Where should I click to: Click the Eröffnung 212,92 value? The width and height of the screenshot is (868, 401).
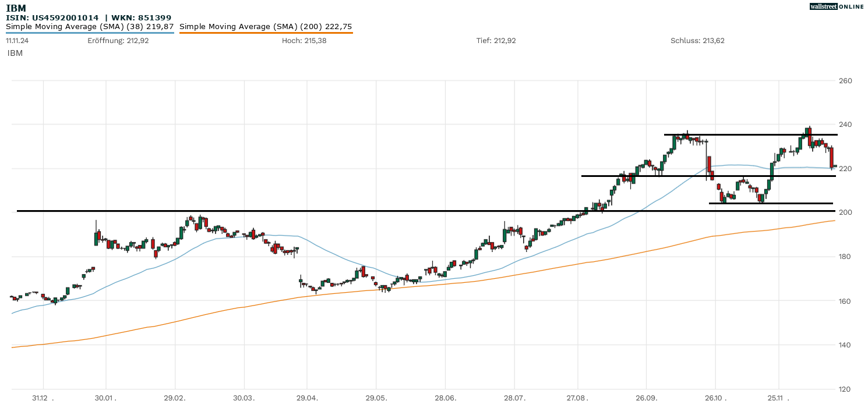pyautogui.click(x=118, y=41)
